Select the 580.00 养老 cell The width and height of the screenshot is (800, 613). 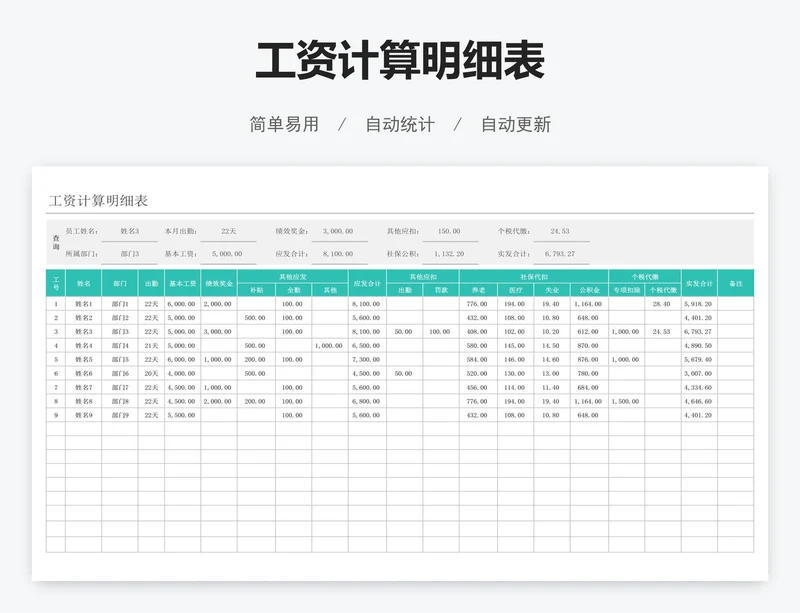click(x=477, y=346)
